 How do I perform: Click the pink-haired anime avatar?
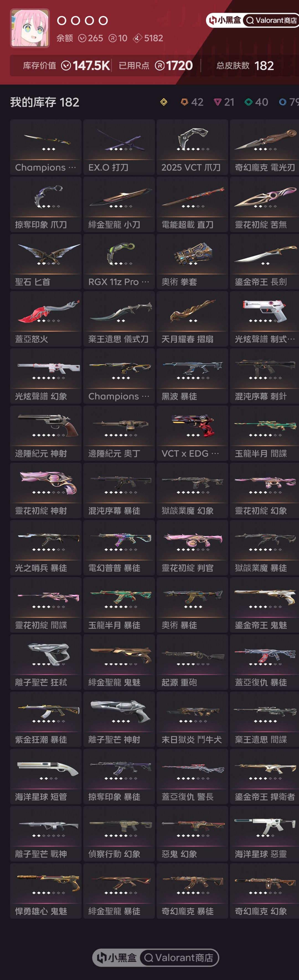point(30,28)
